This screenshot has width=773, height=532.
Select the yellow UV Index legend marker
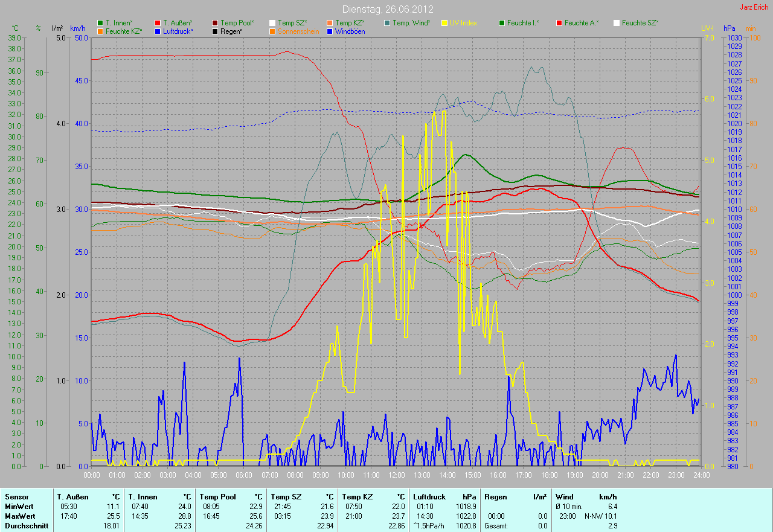point(444,23)
